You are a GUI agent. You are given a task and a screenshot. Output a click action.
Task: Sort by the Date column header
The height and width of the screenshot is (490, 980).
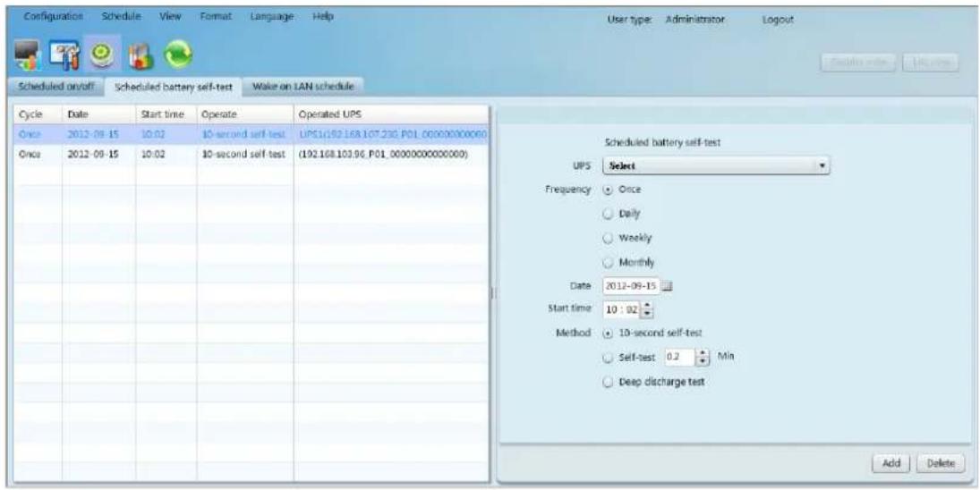pyautogui.click(x=98, y=114)
